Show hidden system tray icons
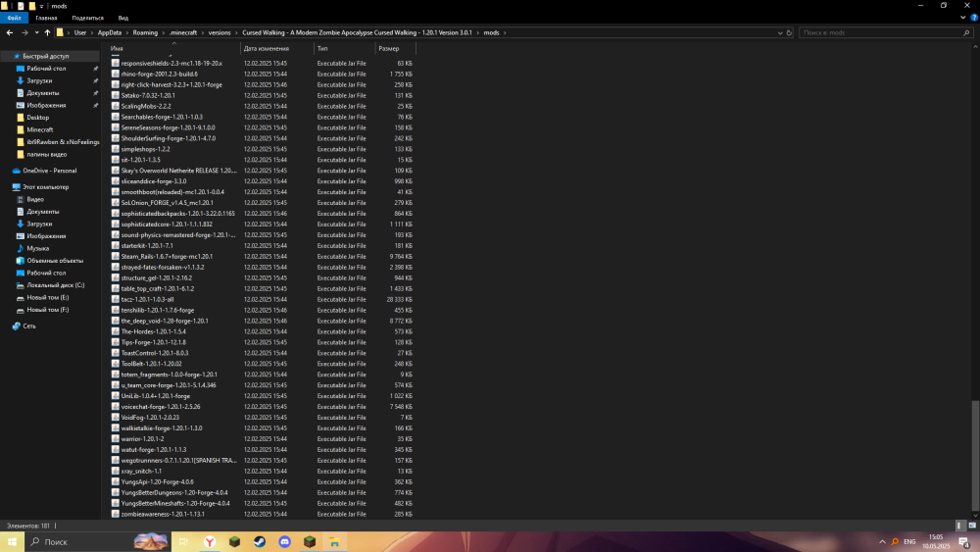The height and width of the screenshot is (552, 980). point(882,542)
